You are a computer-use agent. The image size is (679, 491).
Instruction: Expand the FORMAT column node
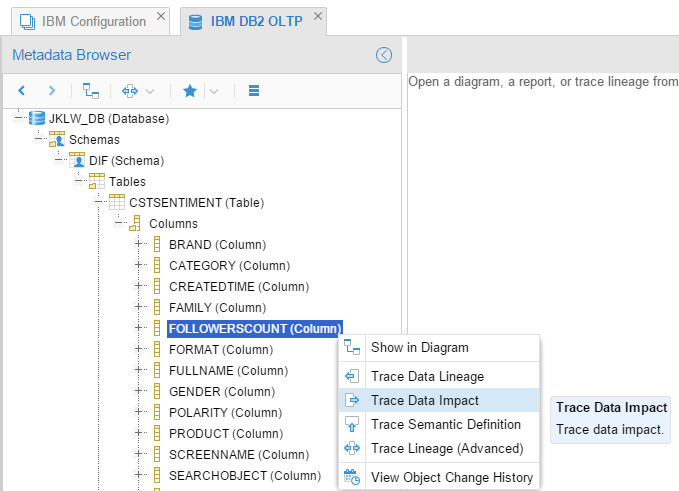click(x=139, y=348)
